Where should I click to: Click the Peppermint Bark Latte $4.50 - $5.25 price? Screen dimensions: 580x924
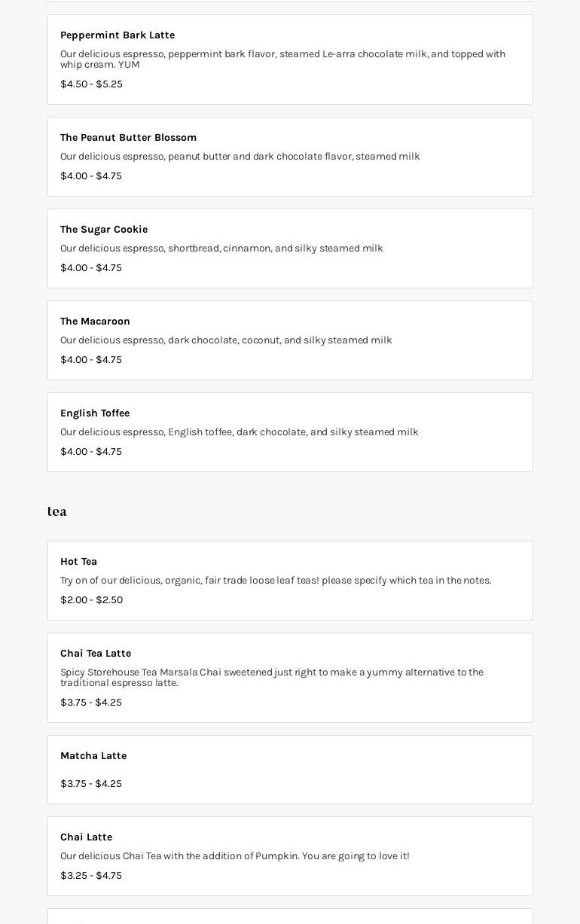(x=91, y=84)
